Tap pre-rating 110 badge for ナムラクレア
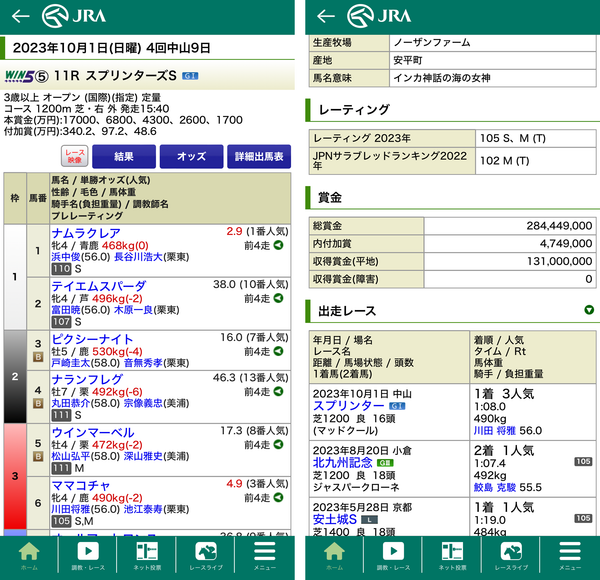 [61, 269]
